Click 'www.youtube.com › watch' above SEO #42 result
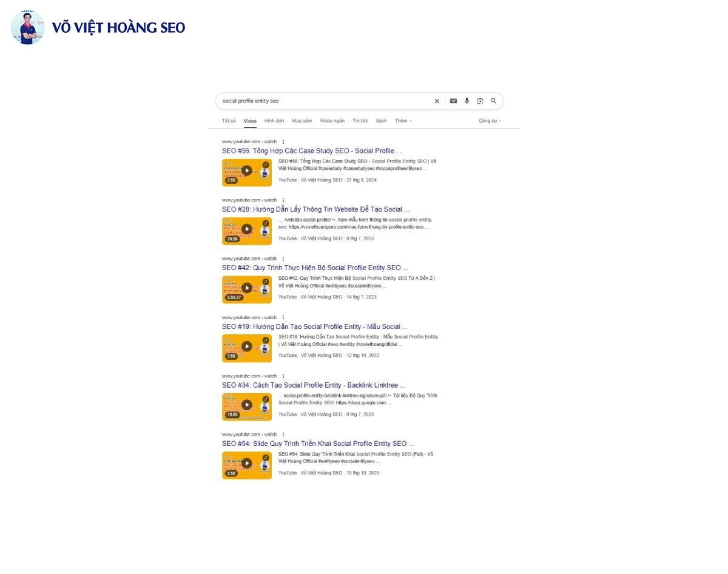Screen dimensions: 728x574 tap(249, 258)
